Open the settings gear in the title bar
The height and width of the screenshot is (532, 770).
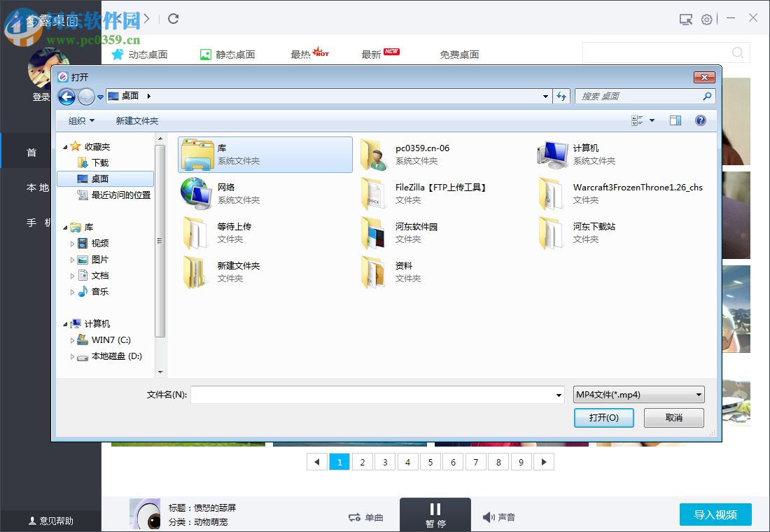pos(707,20)
